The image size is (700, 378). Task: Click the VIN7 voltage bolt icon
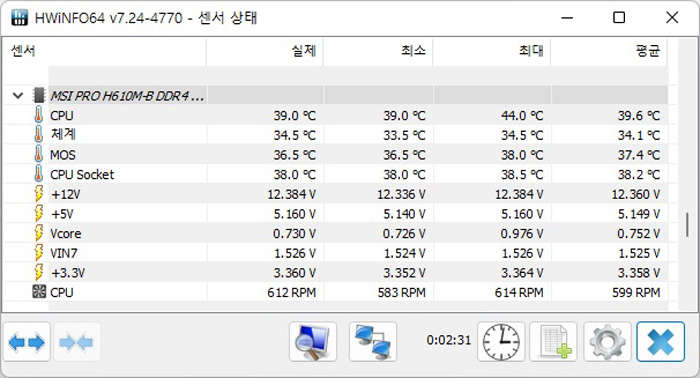39,253
